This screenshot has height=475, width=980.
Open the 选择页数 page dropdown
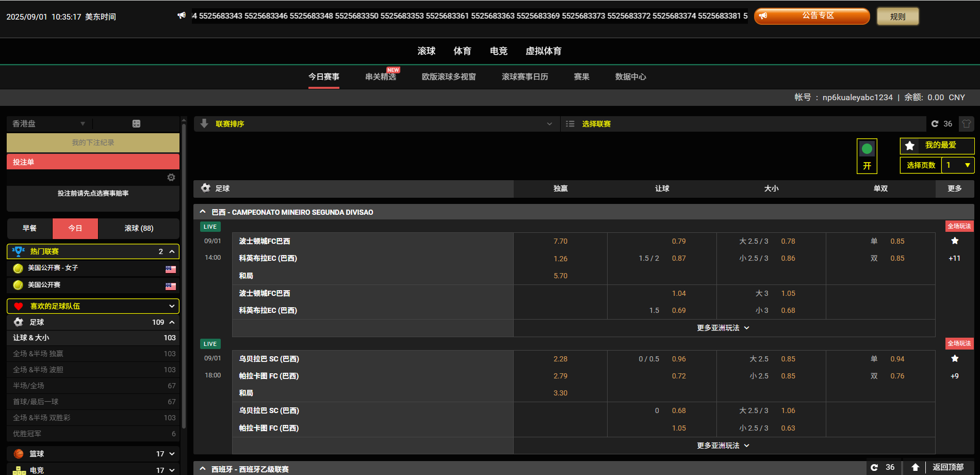coord(958,165)
